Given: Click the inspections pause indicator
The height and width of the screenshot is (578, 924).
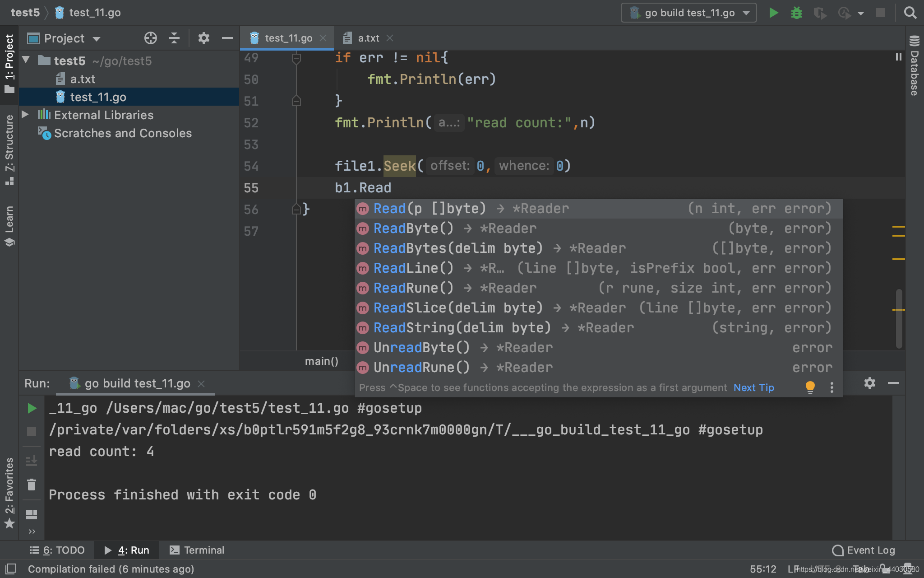Looking at the screenshot, I should (x=898, y=57).
